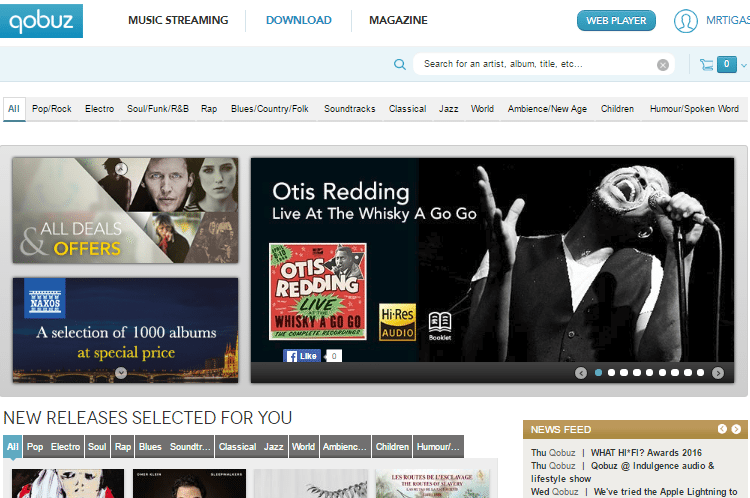Click the cart count badge
750x498 pixels.
click(727, 64)
